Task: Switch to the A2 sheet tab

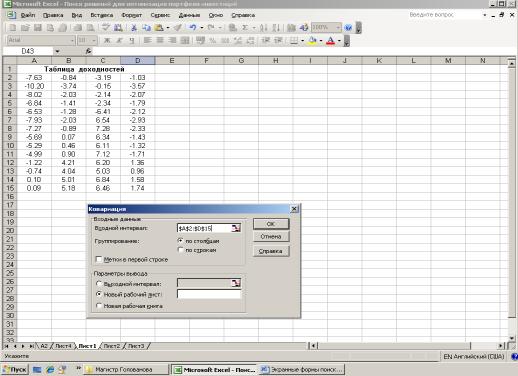Action: click(x=44, y=346)
